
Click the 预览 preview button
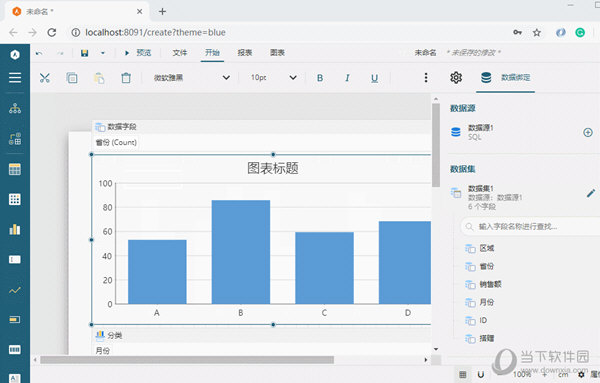tap(138, 53)
